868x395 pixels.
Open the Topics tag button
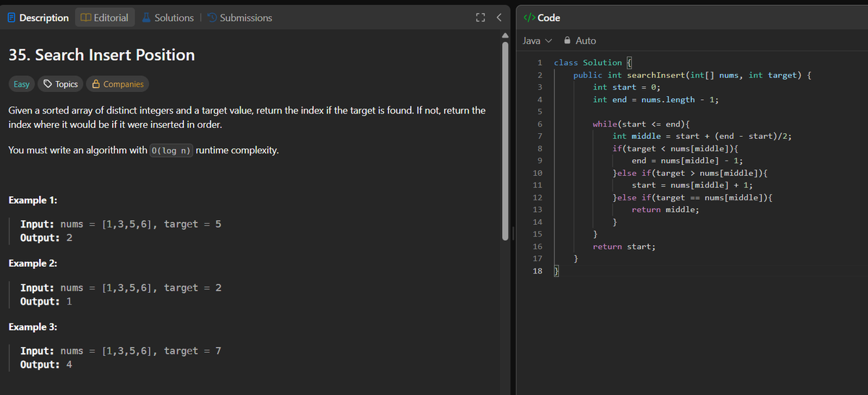coord(61,84)
